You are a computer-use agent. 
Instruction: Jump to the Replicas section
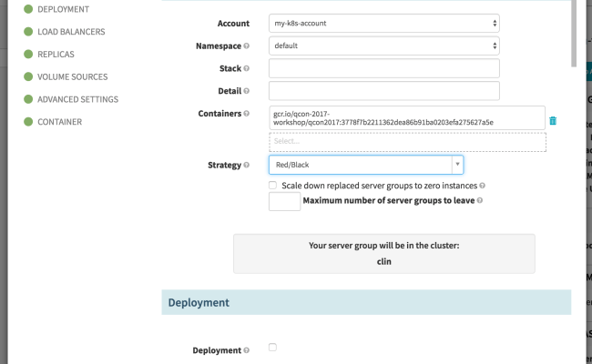(56, 55)
